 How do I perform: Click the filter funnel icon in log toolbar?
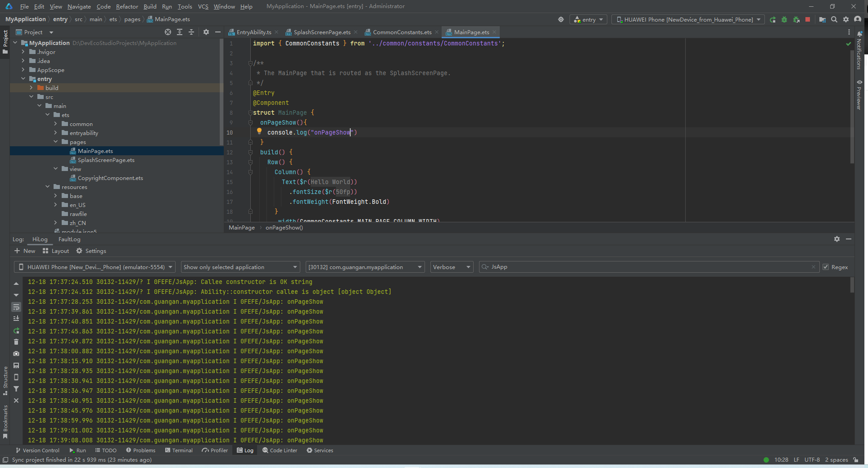pos(16,389)
